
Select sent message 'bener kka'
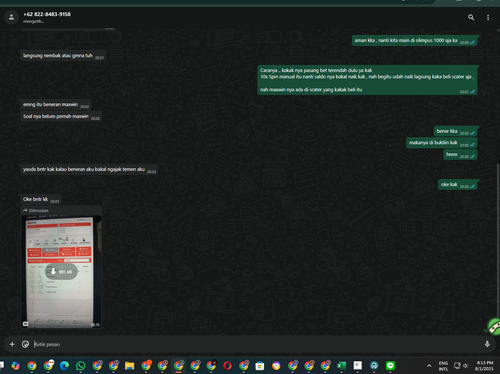point(455,131)
